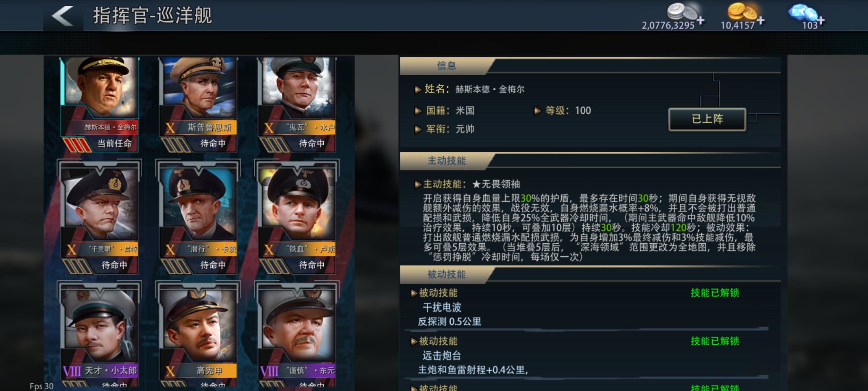This screenshot has width=868, height=391.
Task: Open the silver coin pile icon
Action: point(681,12)
